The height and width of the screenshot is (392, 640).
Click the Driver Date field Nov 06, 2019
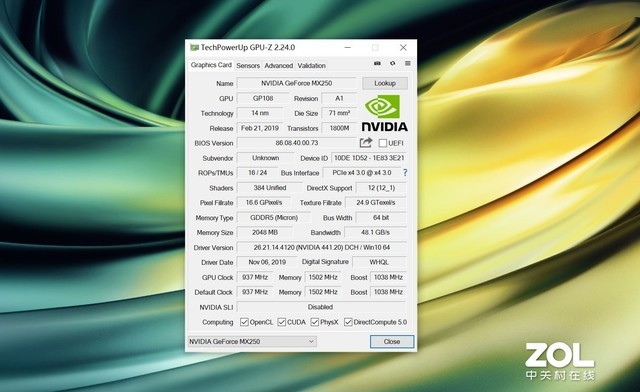pos(267,262)
